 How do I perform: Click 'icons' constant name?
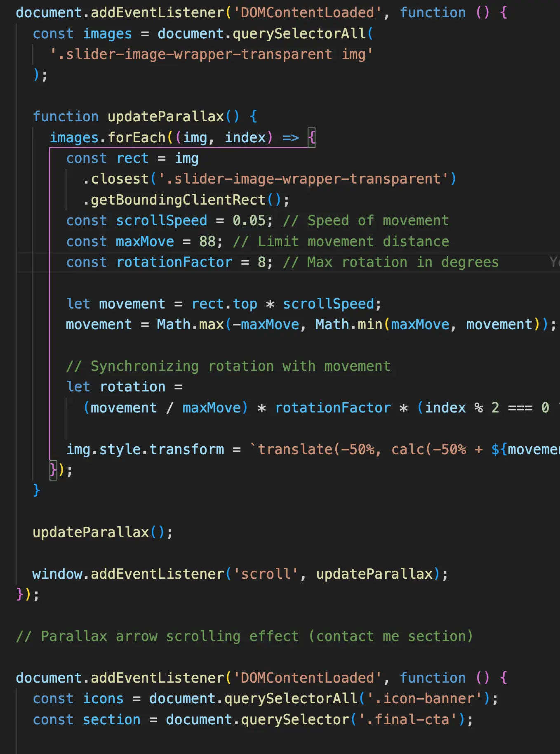[x=103, y=699]
